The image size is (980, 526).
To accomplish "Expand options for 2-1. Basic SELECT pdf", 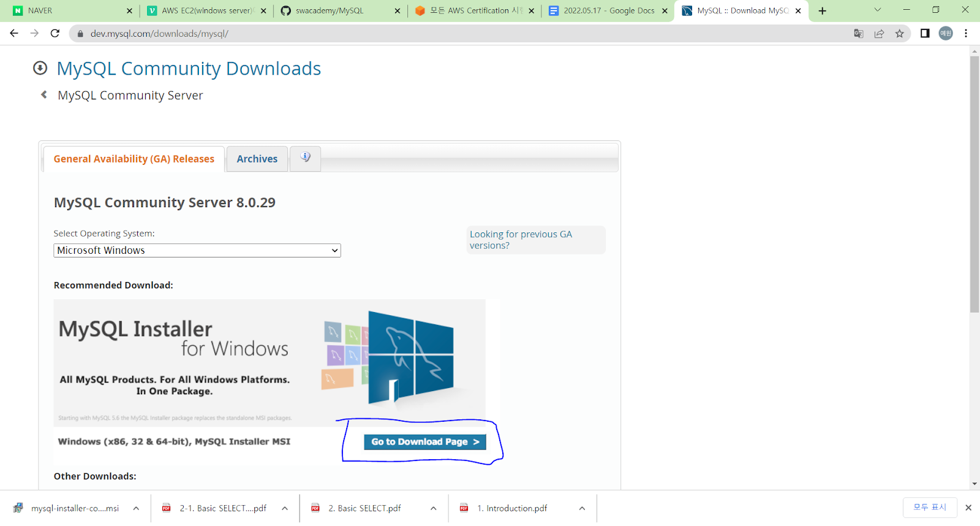I will tap(285, 508).
